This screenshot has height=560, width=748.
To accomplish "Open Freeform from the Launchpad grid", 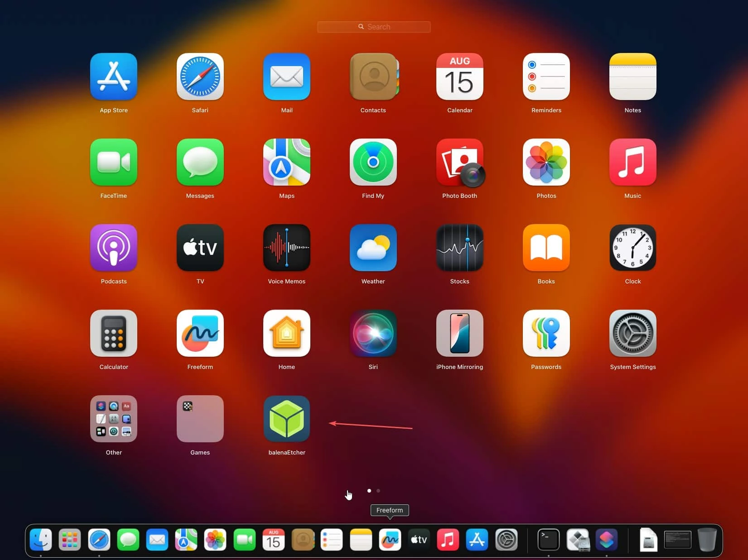I will pyautogui.click(x=200, y=333).
